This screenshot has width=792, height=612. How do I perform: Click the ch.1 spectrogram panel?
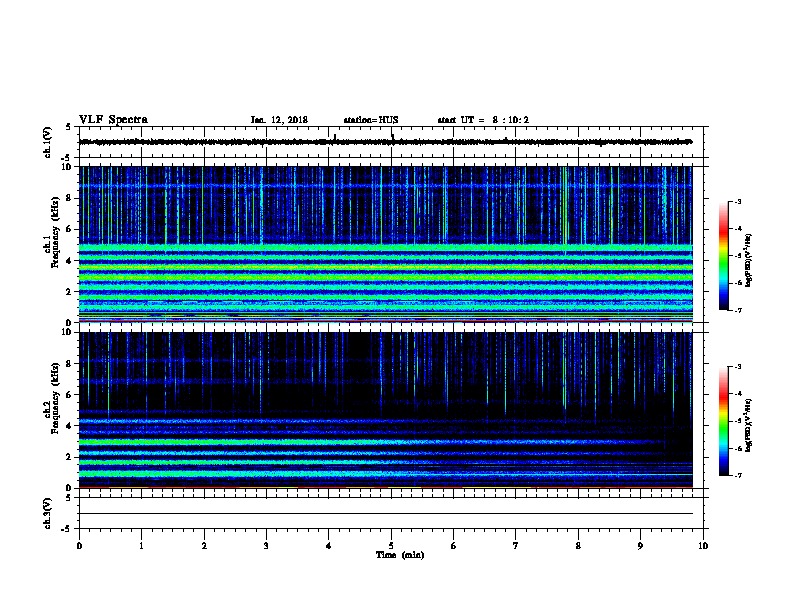(386, 244)
